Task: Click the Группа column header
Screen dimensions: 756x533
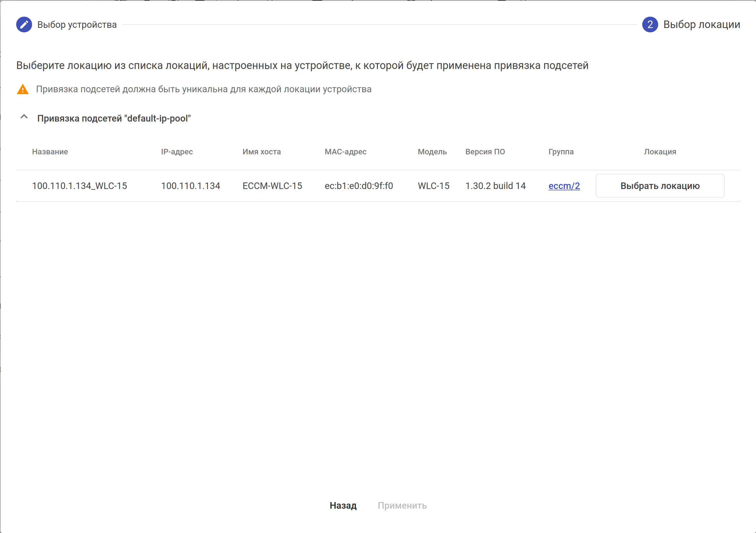Action: point(561,152)
